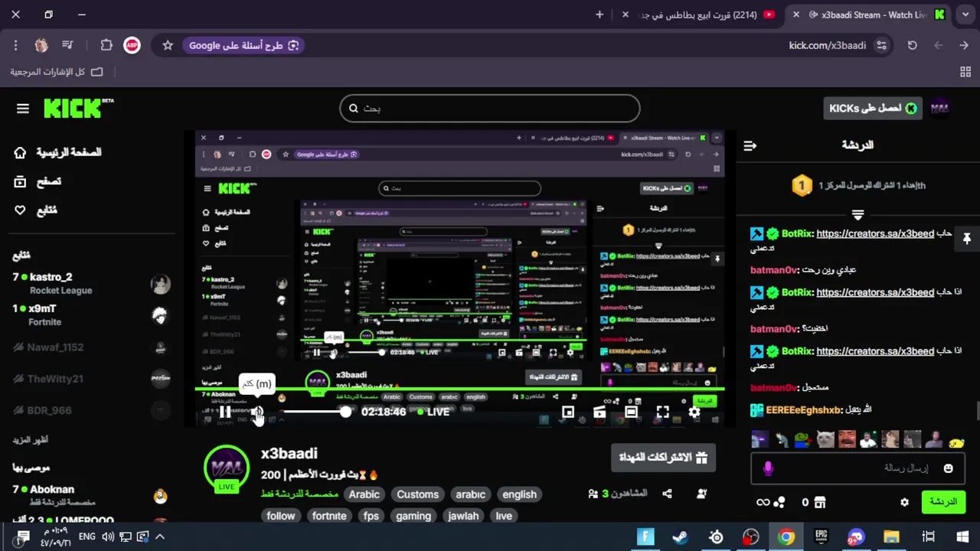Screen dimensions: 980x551
Task: Select the 'gaming' tag
Action: (x=413, y=516)
